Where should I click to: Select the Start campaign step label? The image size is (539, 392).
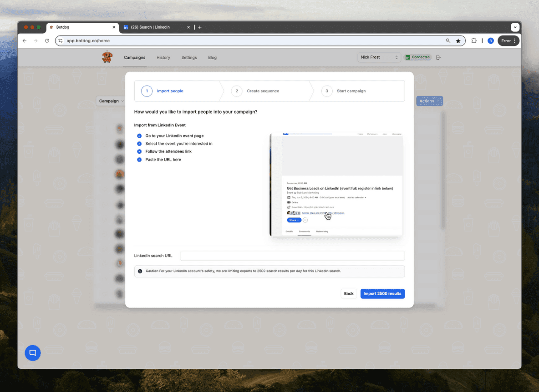tap(351, 91)
